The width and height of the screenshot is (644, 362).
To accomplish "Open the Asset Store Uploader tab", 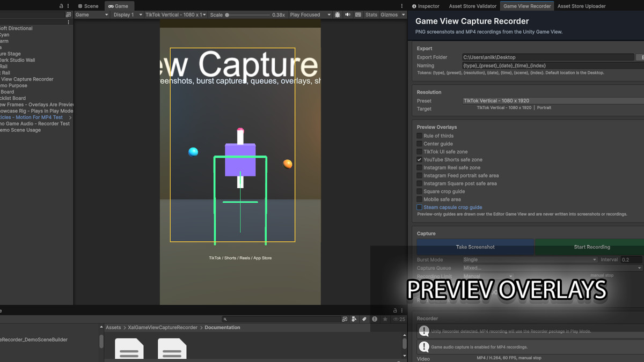I will (x=581, y=6).
